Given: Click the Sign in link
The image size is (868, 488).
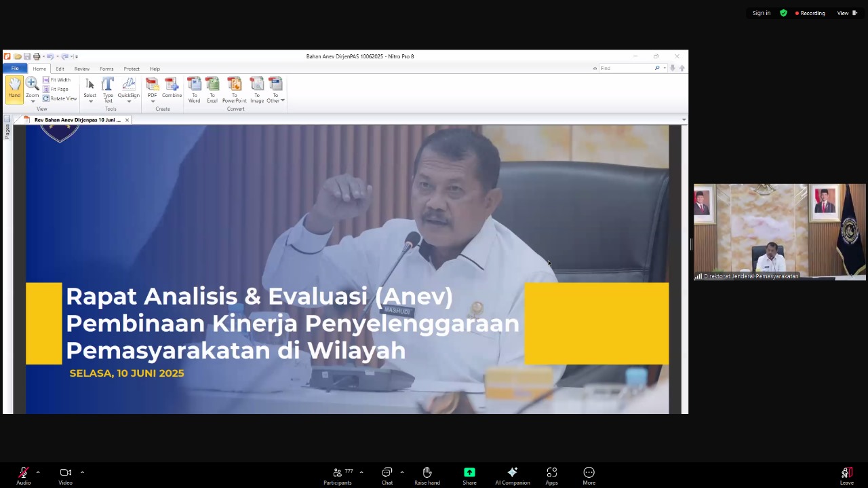Looking at the screenshot, I should (x=761, y=13).
